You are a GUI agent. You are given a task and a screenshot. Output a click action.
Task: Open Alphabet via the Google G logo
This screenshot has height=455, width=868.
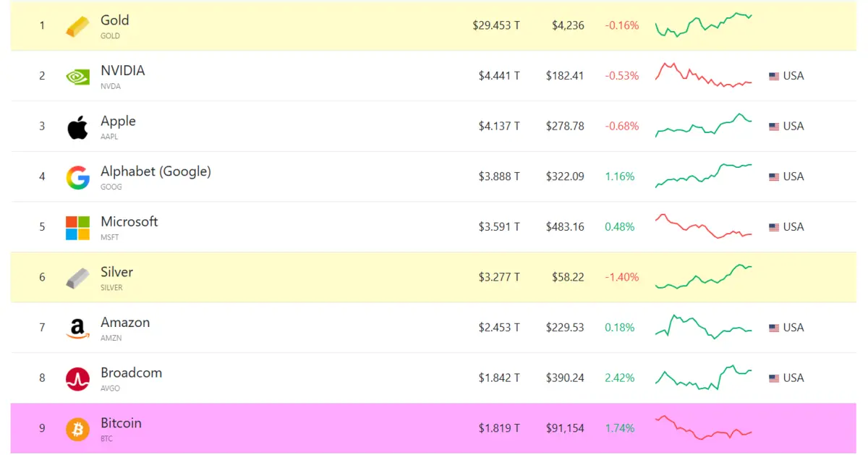point(78,176)
